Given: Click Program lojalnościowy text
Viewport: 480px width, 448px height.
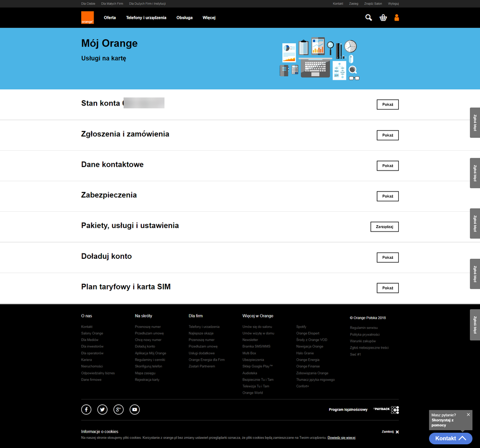Looking at the screenshot, I should [x=348, y=410].
